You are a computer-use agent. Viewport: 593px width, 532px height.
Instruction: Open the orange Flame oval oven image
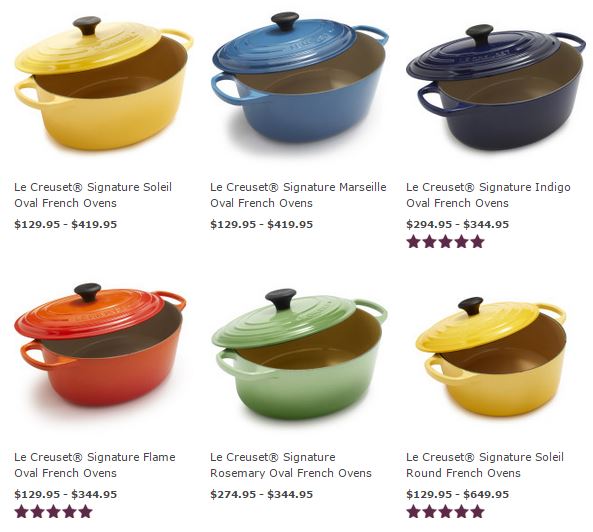100,344
